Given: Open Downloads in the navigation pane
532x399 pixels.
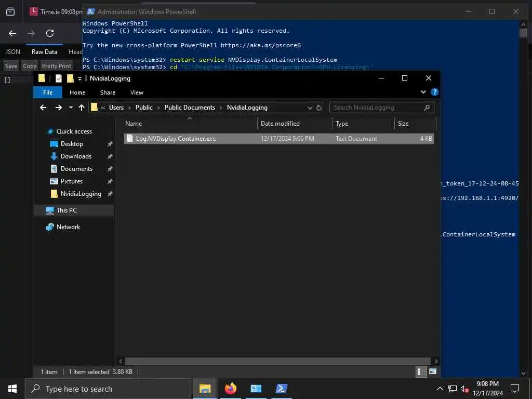Looking at the screenshot, I should point(76,156).
